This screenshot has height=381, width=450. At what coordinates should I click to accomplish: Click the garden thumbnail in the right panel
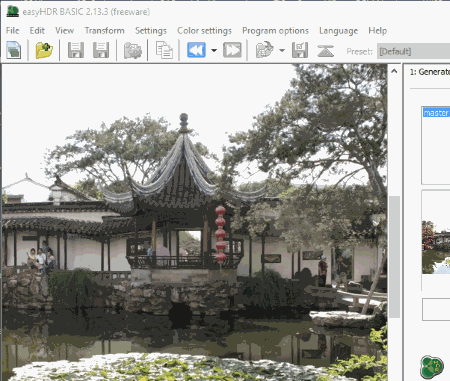tap(436, 247)
